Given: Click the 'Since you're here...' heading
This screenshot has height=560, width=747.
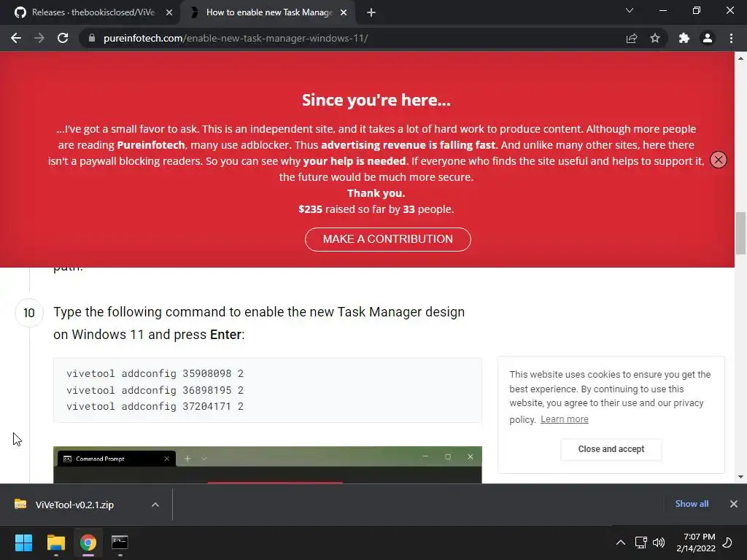Looking at the screenshot, I should (376, 100).
